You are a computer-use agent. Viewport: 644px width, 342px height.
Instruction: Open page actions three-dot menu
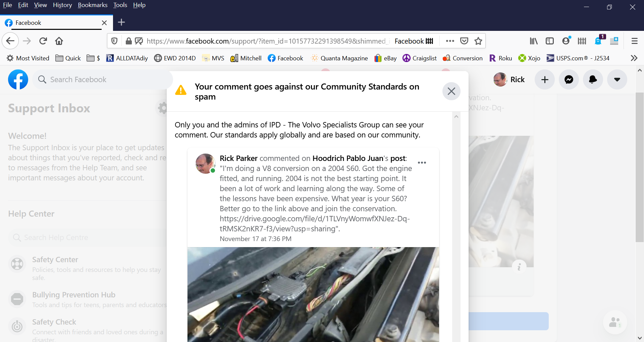point(450,41)
